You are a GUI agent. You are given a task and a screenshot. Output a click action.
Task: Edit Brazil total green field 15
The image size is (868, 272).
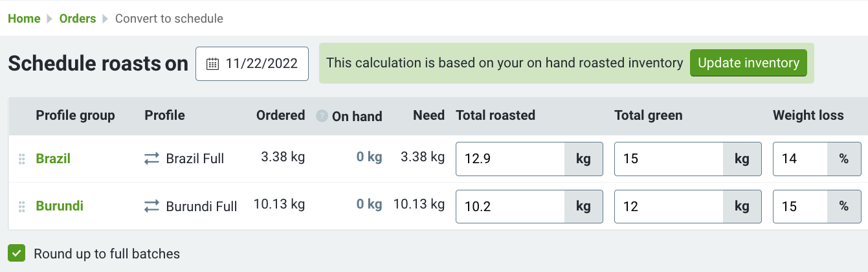click(x=669, y=159)
